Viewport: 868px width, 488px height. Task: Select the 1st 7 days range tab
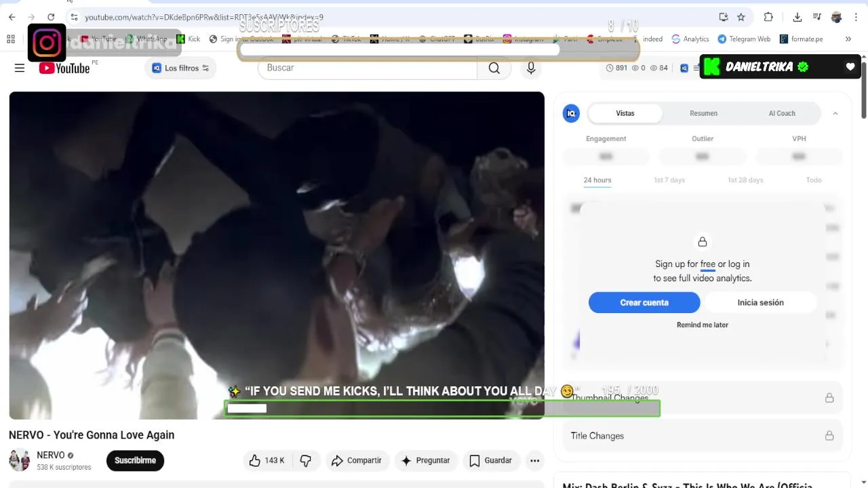click(669, 180)
